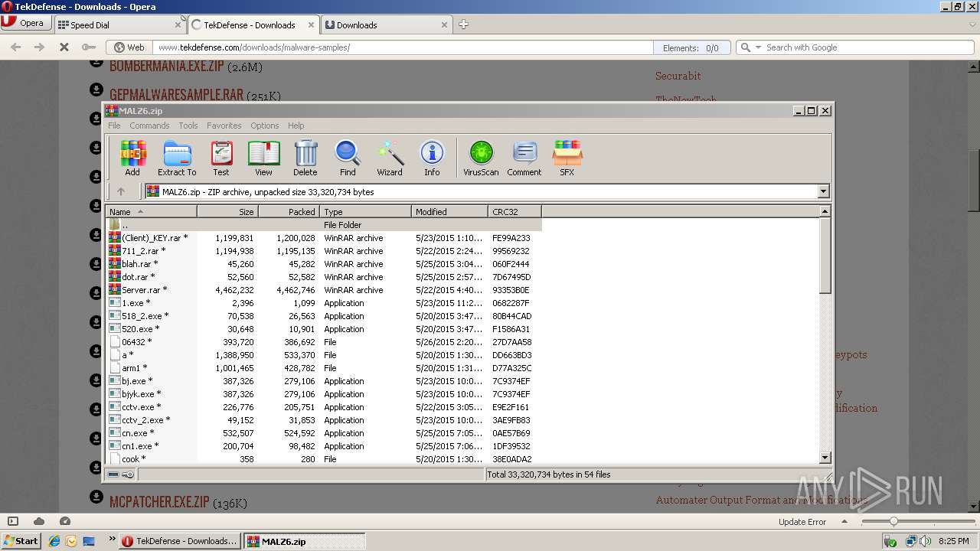The height and width of the screenshot is (551, 980).
Task: Click the Start button
Action: point(21,541)
